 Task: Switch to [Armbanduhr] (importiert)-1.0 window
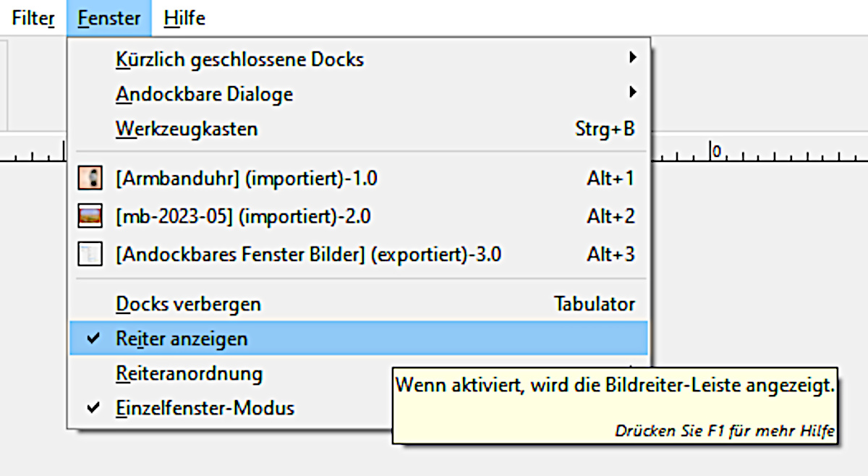(247, 178)
